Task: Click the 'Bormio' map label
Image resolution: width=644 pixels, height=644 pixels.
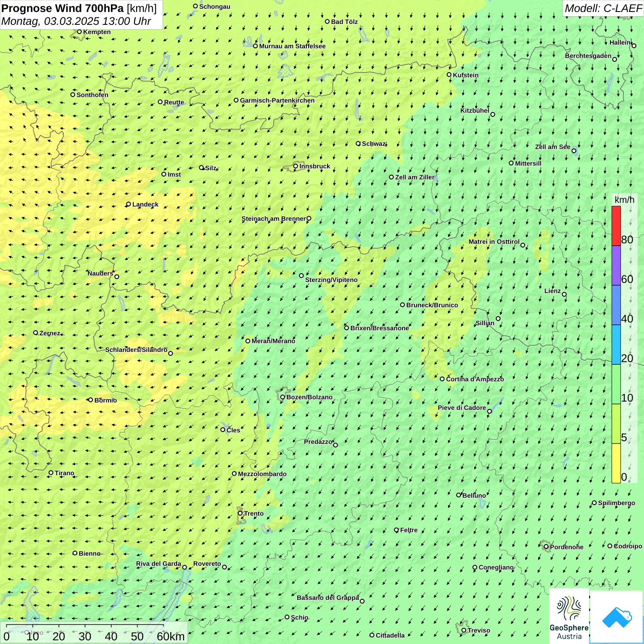Action: pyautogui.click(x=105, y=400)
